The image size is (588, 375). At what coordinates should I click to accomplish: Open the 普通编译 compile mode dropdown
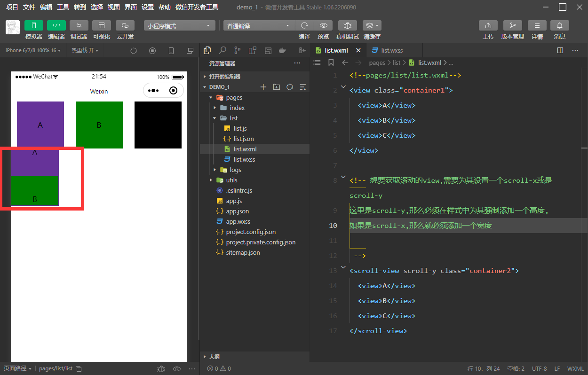[258, 26]
